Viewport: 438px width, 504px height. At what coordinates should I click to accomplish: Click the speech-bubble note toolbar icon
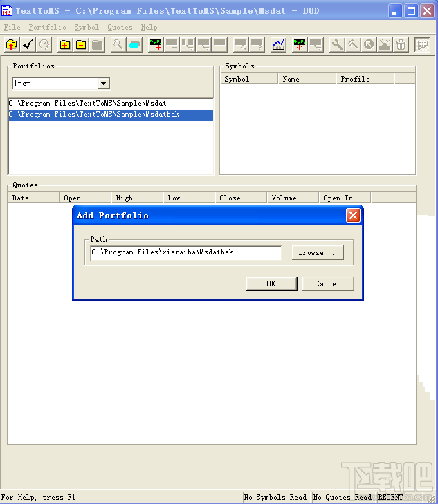422,45
